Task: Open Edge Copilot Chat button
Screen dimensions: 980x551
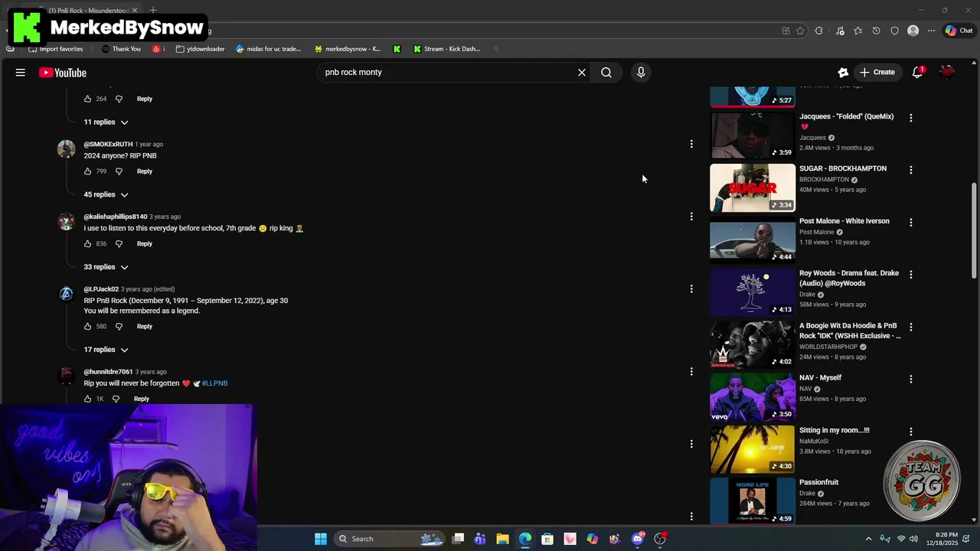Action: pyautogui.click(x=959, y=31)
